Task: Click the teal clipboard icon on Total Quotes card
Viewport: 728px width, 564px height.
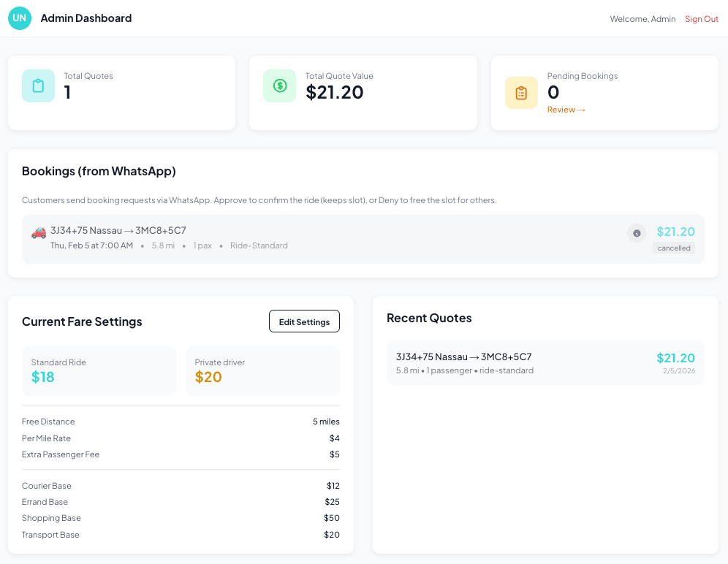Action: (38, 85)
